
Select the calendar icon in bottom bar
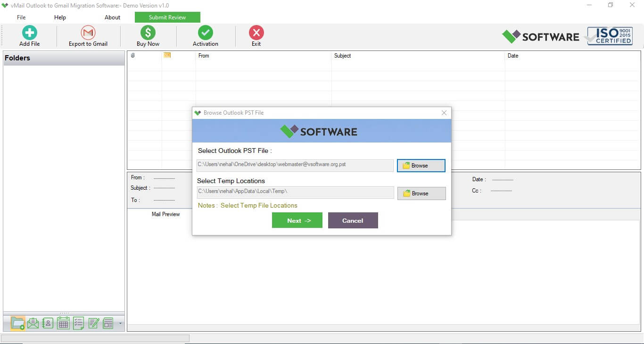tap(63, 323)
